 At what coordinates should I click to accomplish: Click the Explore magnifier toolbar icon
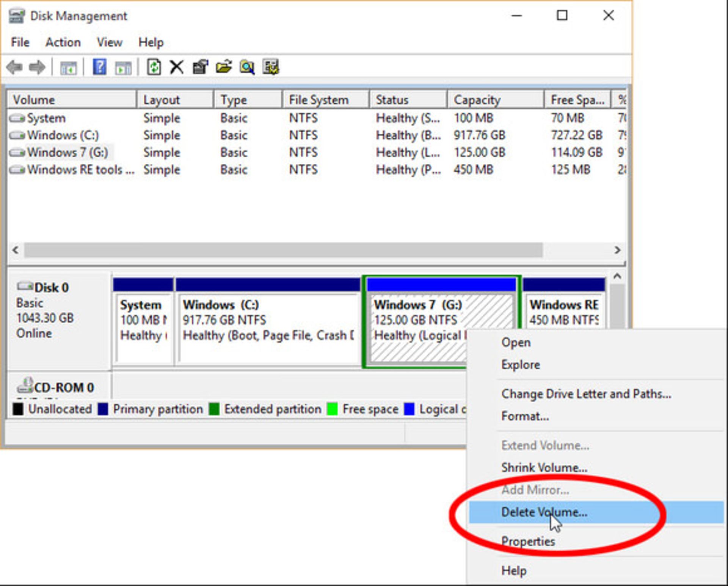pos(247,67)
